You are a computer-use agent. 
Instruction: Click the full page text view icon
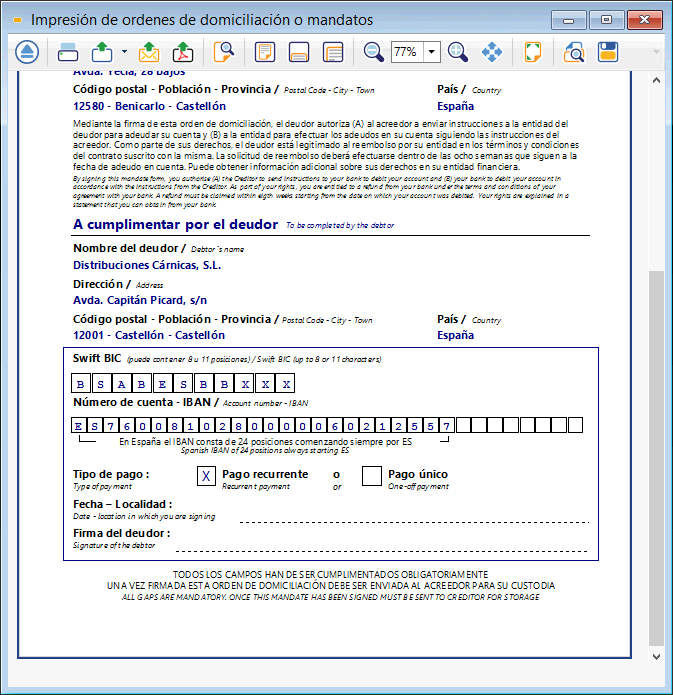click(333, 52)
